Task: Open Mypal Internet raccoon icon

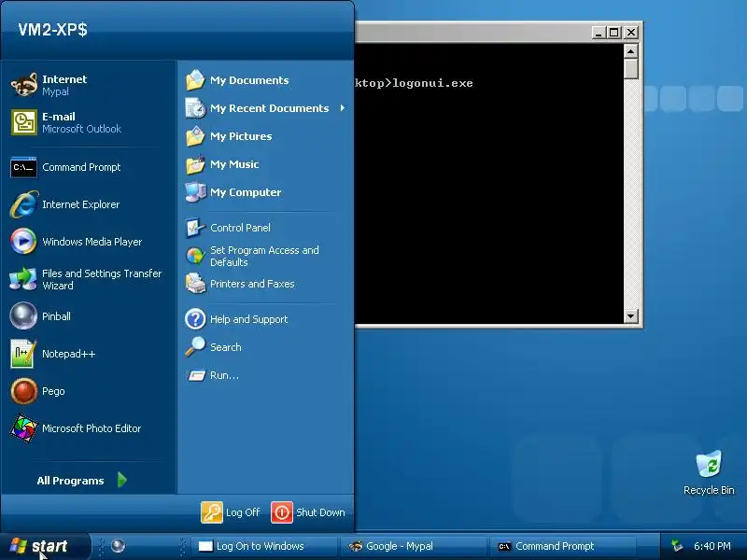Action: coord(24,85)
